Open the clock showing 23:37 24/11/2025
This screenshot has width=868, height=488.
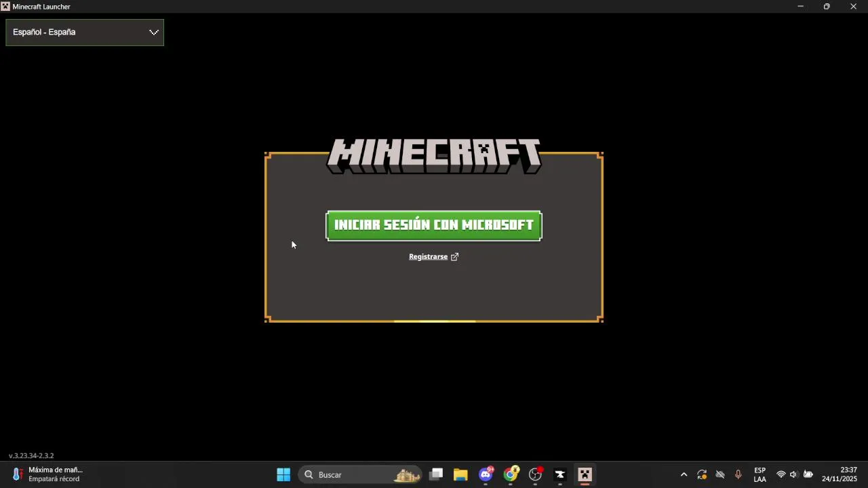840,474
